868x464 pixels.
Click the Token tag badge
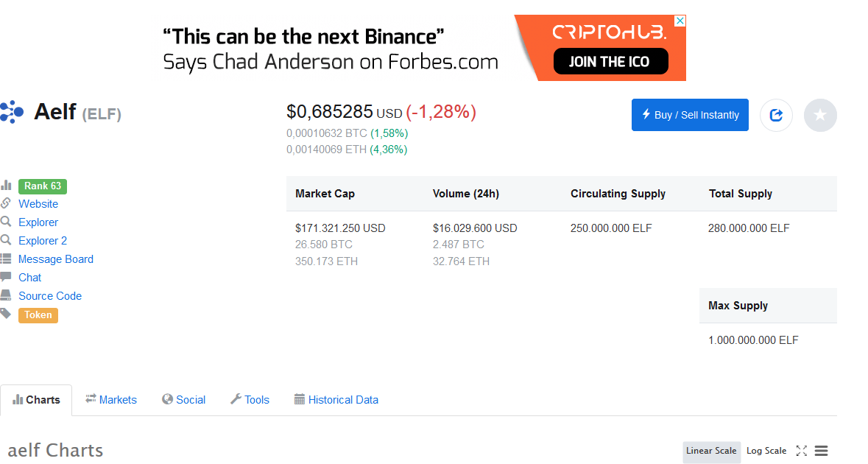[x=38, y=314]
